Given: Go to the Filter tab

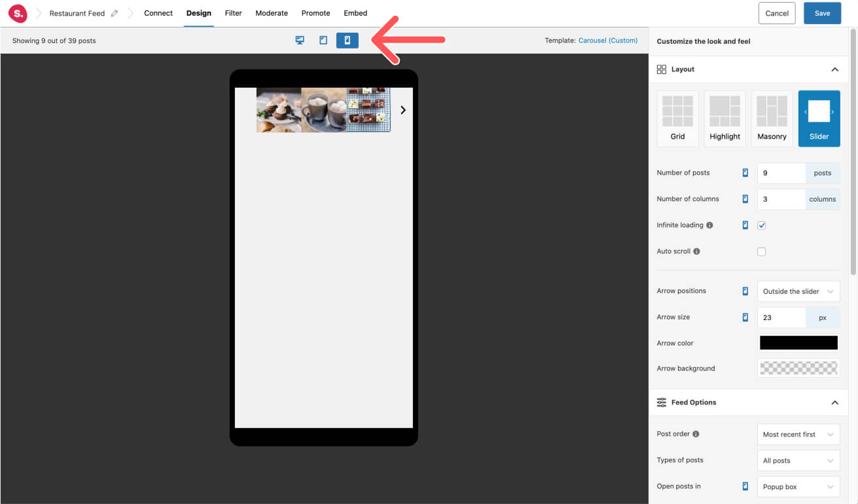Looking at the screenshot, I should click(233, 13).
